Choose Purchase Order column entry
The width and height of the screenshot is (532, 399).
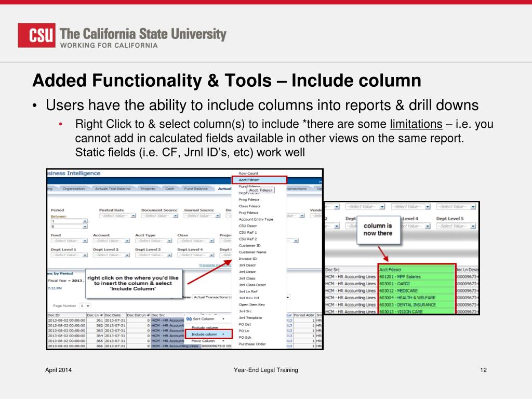coord(252,344)
